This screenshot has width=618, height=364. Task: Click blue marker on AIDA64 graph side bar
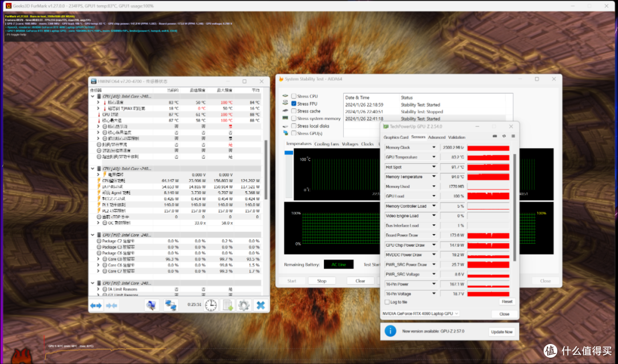click(288, 153)
